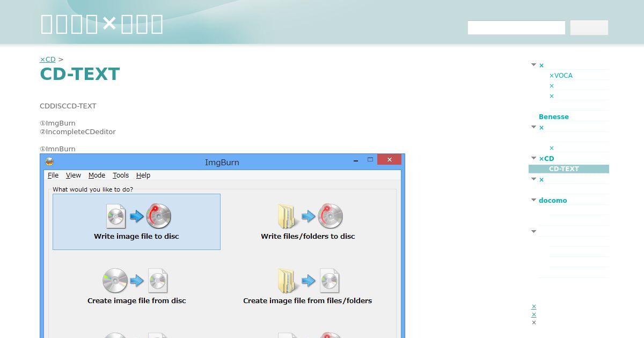644x338 pixels.
Task: Collapse the docomo sidebar section arrow
Action: tap(533, 200)
